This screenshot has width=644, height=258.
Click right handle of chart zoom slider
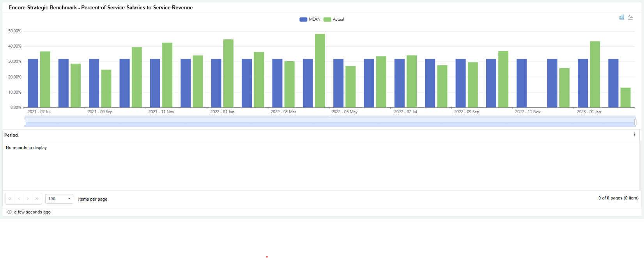(635, 122)
